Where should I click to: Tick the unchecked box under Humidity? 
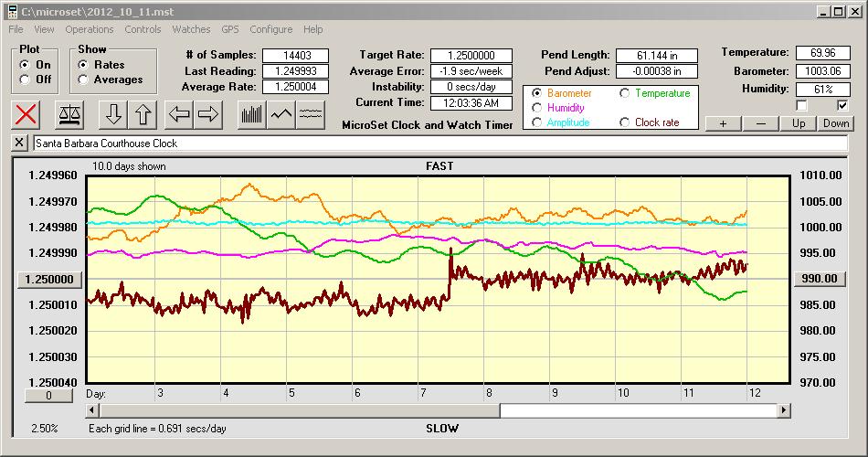pyautogui.click(x=801, y=106)
